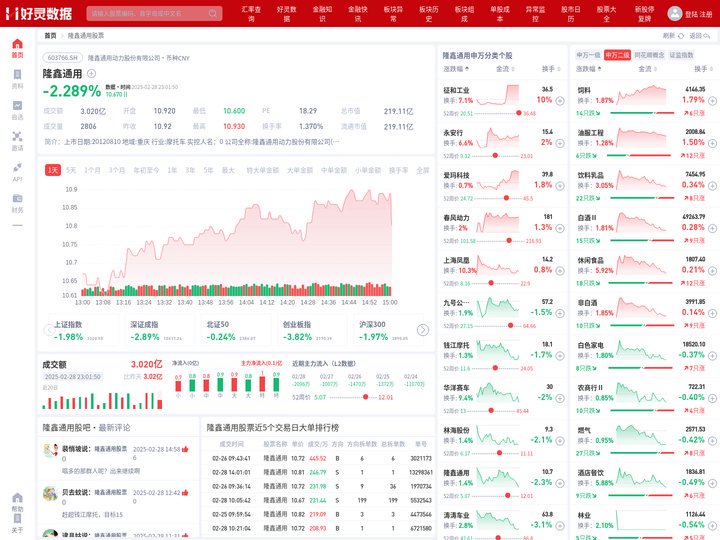Click the magnifier search icon in header
Image resolution: width=720 pixels, height=540 pixels.
point(213,13)
